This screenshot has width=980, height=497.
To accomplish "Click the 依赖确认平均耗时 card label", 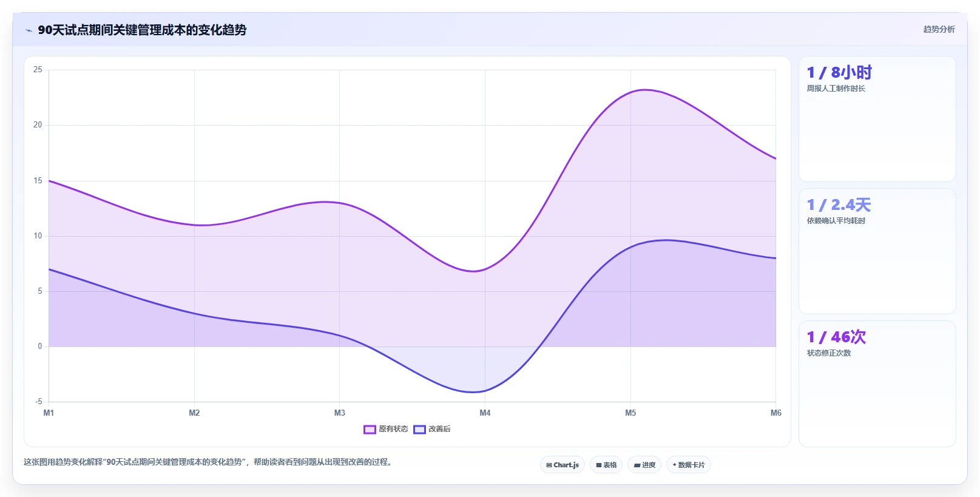I will point(836,221).
